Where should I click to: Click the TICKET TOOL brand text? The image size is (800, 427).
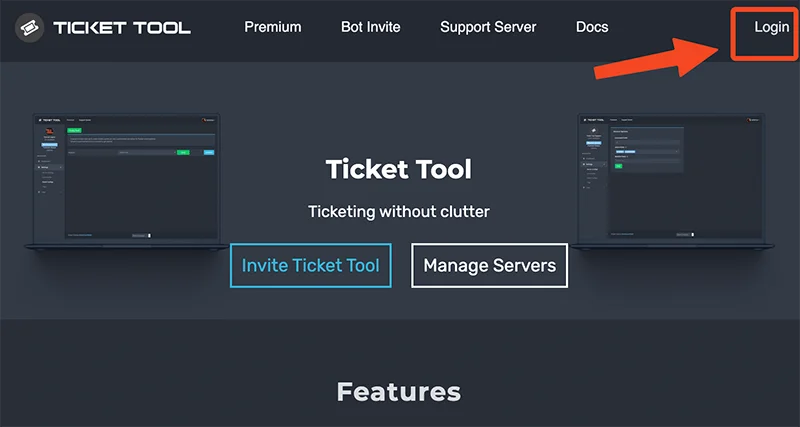click(x=122, y=28)
